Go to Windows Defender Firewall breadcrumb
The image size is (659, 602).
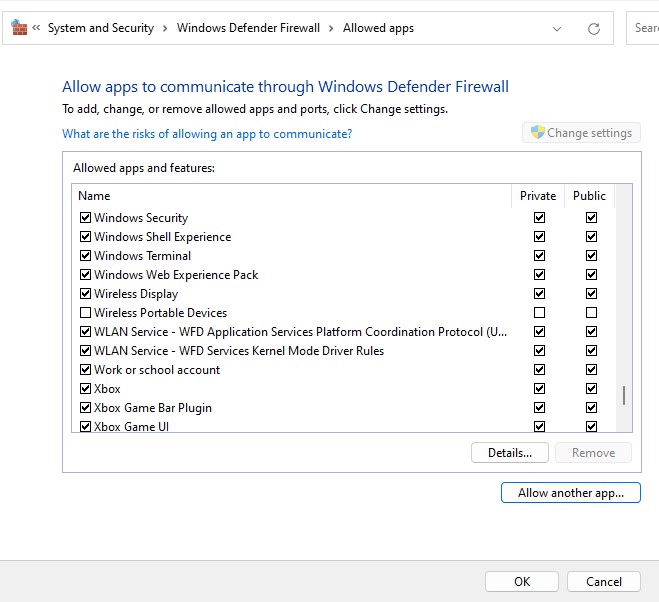[x=248, y=28]
